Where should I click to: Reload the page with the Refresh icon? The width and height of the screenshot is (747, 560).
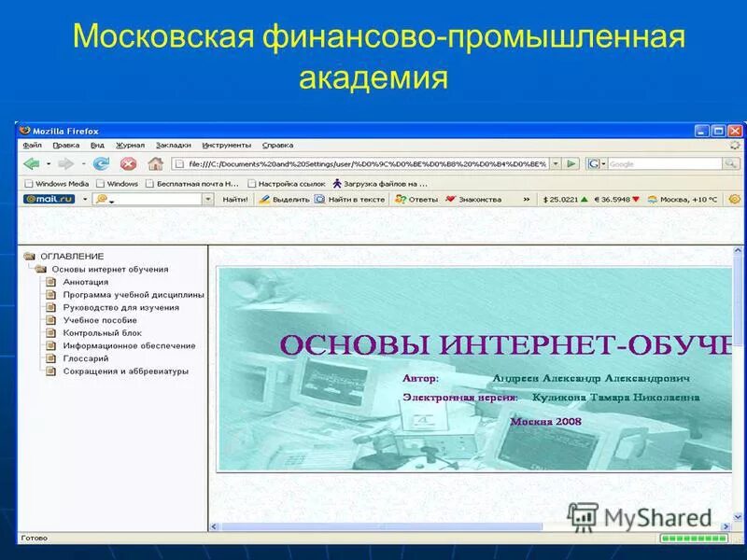click(100, 161)
